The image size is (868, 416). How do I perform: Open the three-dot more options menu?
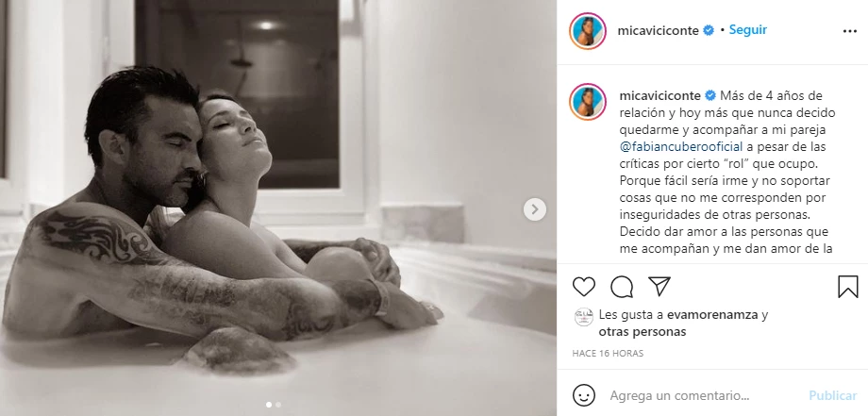click(850, 31)
